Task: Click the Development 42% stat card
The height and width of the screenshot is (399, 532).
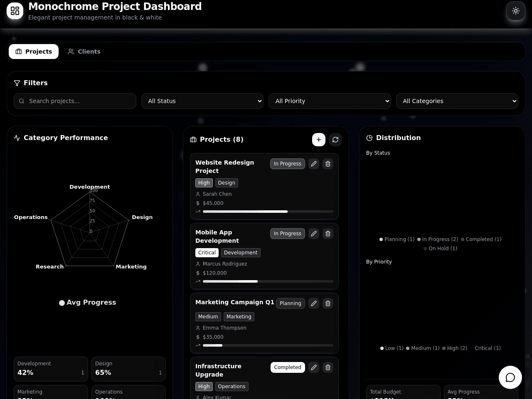Action: [51, 369]
